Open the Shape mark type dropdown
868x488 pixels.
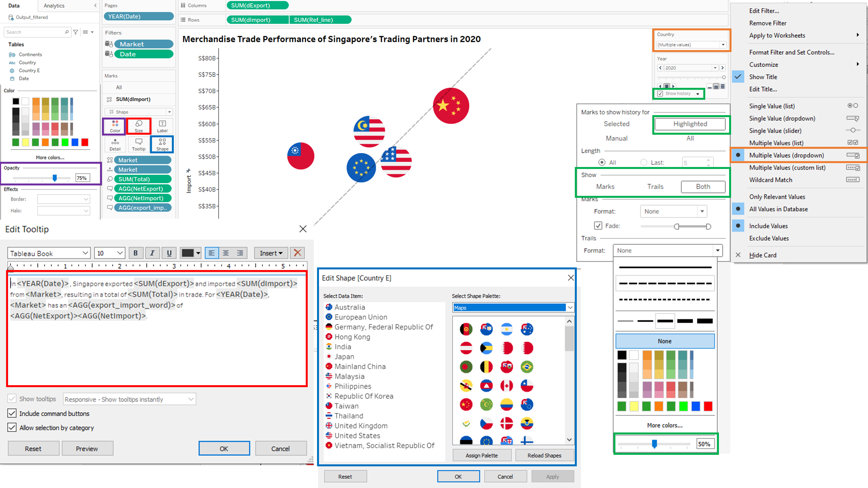(x=139, y=112)
